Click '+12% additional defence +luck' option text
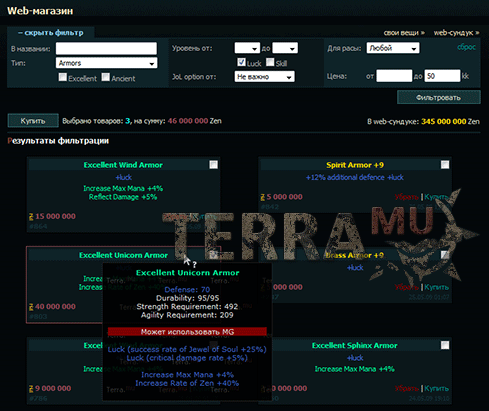Viewport: 489px width, 411px height. point(355,177)
